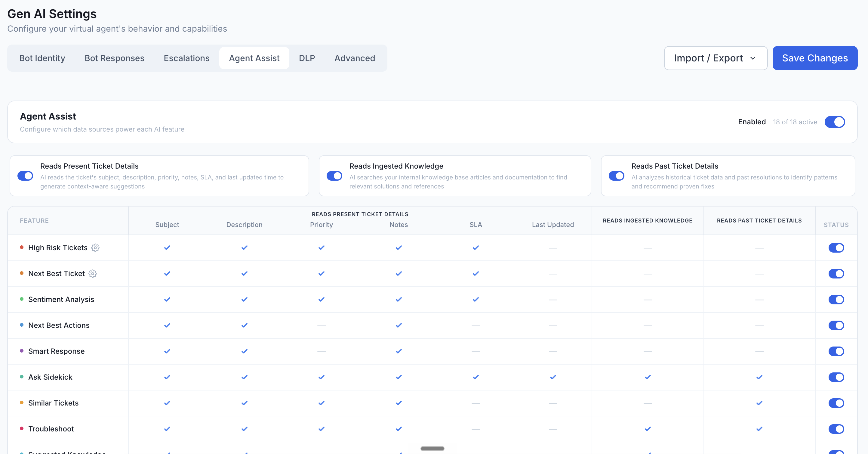Click Priority checkmark for Next Best Ticket
The height and width of the screenshot is (454, 868).
[x=322, y=274]
